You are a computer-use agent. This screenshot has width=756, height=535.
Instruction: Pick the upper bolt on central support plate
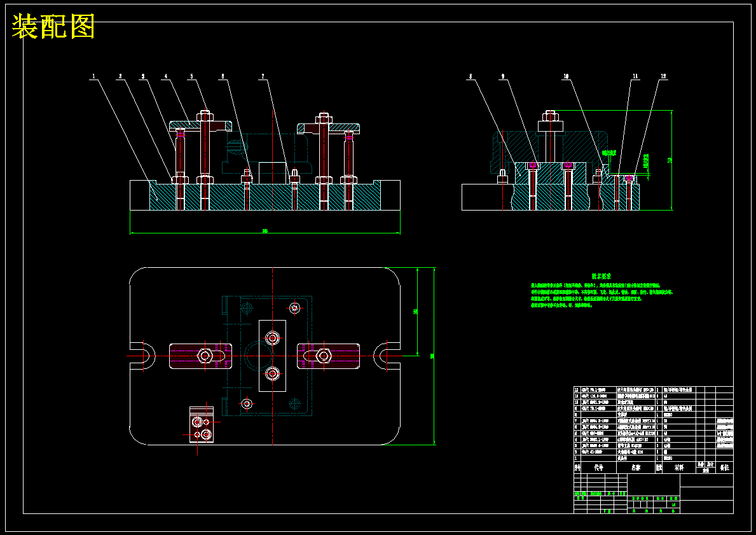[x=272, y=337]
